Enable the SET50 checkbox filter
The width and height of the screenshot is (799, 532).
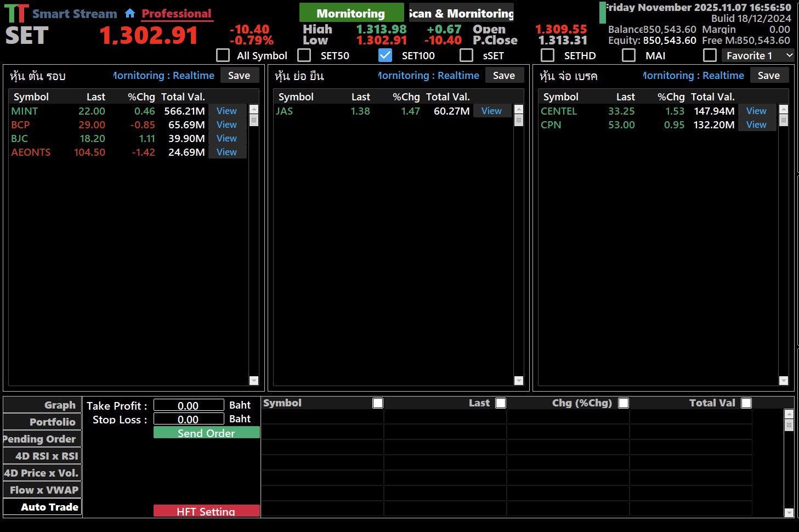click(304, 55)
